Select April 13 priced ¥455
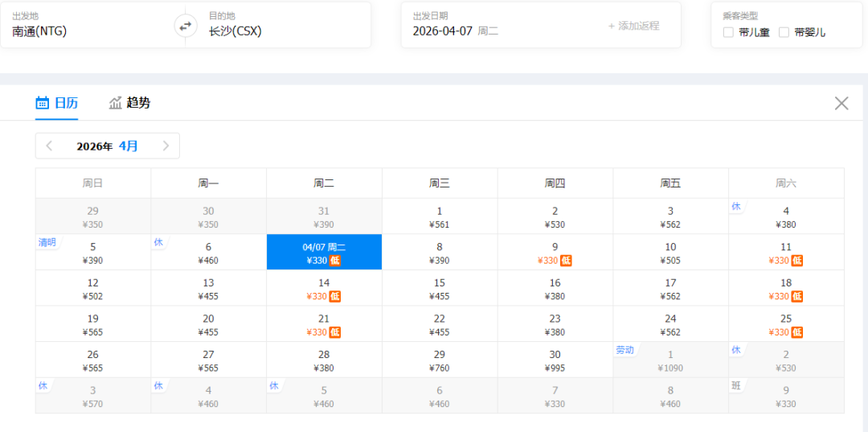 coord(209,288)
